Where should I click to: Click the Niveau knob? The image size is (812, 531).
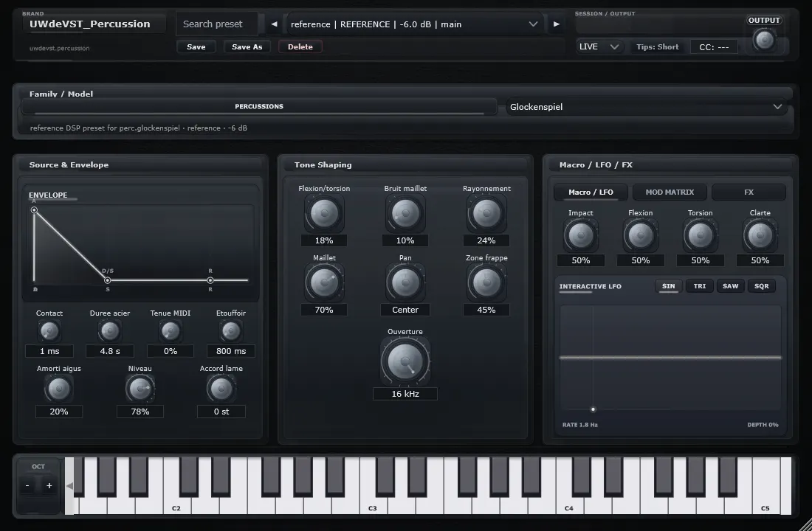coord(140,389)
